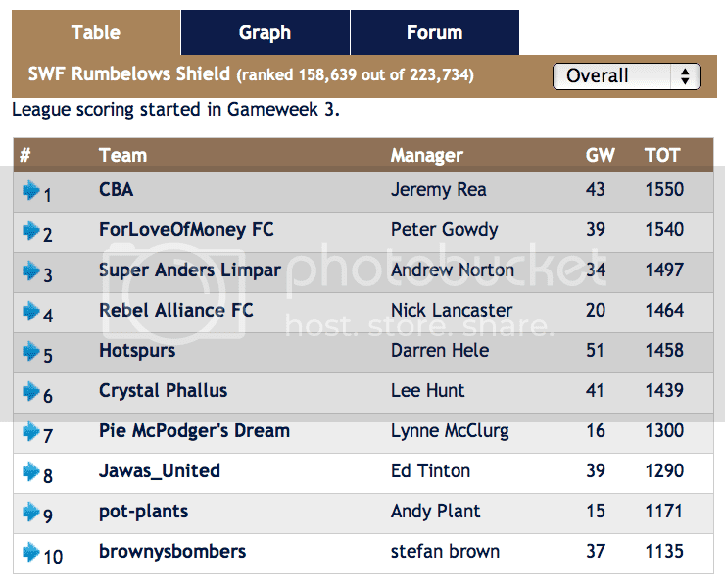The image size is (725, 588).
Task: Open Pie McPodger's Dream team page
Action: tap(194, 430)
